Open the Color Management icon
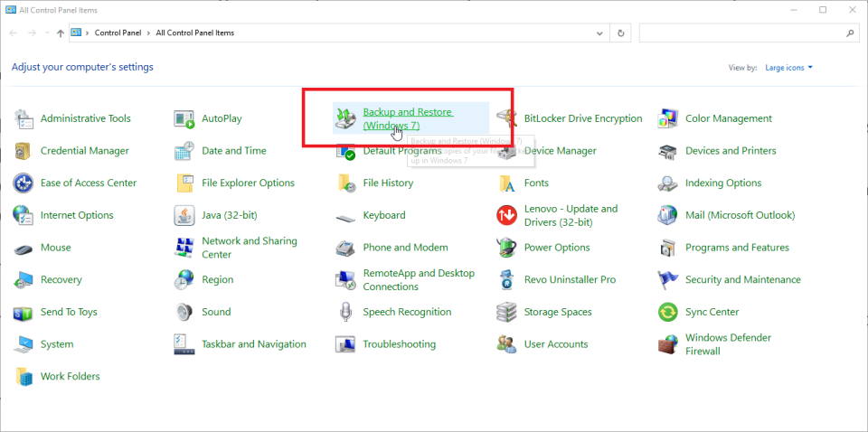 [x=668, y=118]
